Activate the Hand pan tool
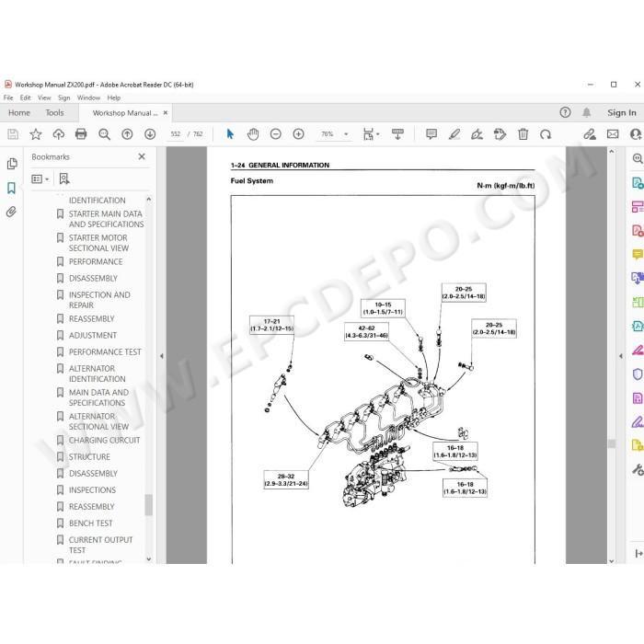This screenshot has height=644, width=644. pos(253,134)
